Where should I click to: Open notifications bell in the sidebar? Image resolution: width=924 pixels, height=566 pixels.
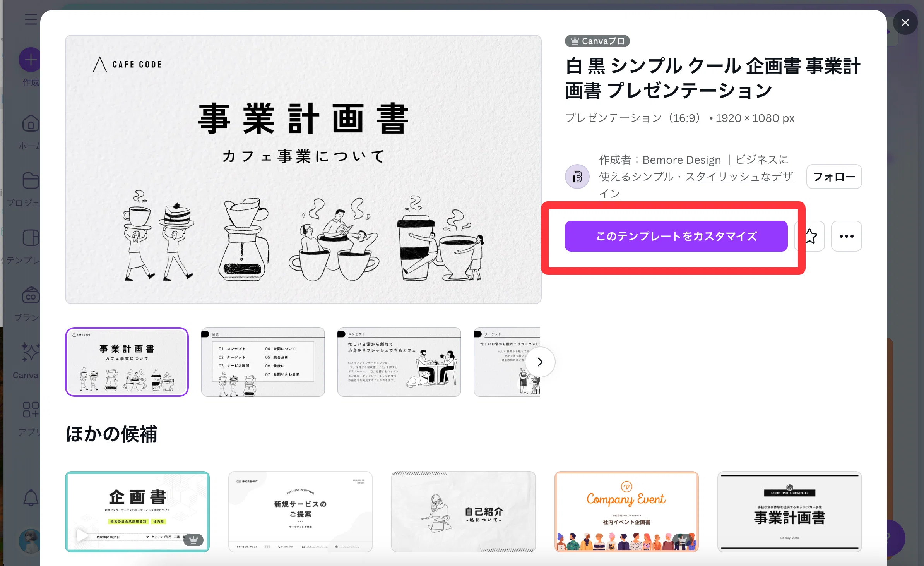31,498
